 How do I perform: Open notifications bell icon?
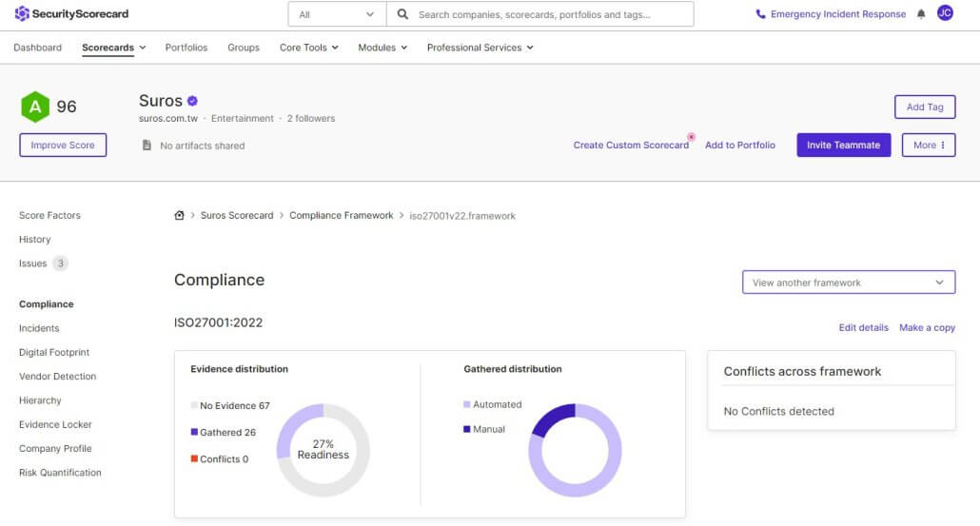921,13
